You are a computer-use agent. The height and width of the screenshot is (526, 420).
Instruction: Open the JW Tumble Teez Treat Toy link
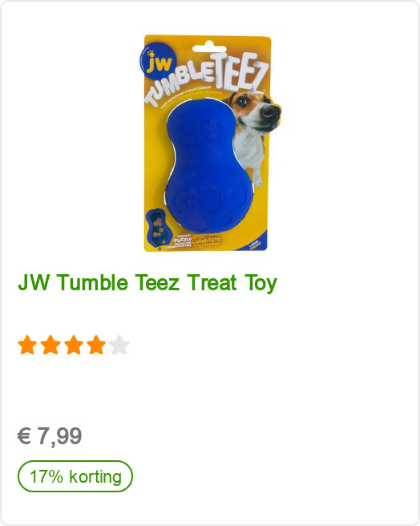click(147, 283)
